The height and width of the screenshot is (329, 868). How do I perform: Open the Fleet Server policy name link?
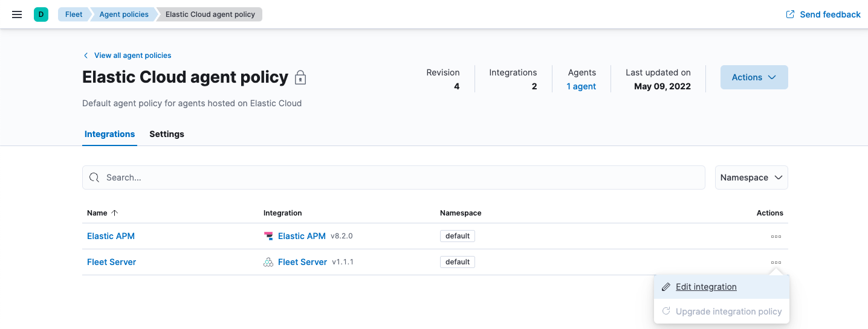coord(112,262)
